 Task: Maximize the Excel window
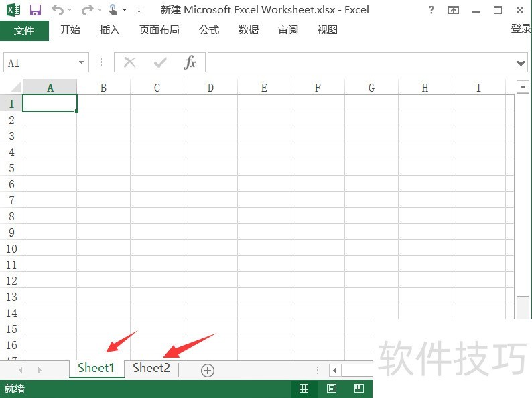pos(498,10)
